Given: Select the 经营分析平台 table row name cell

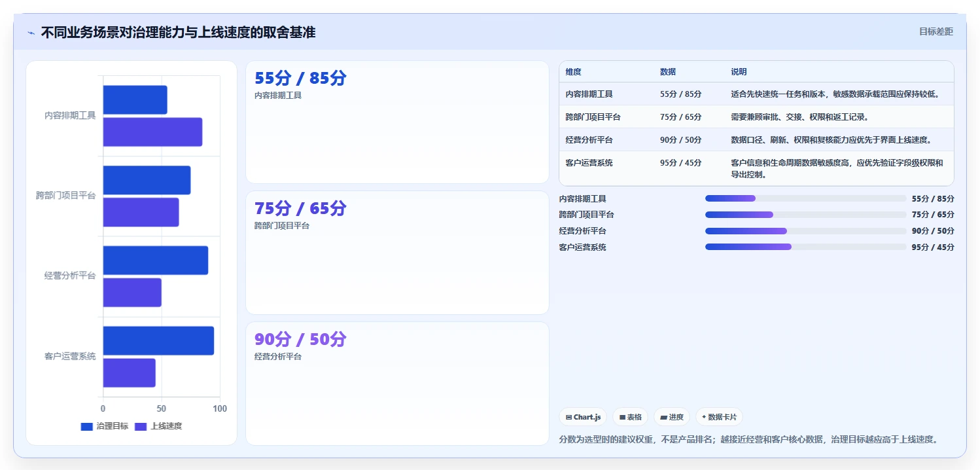Looking at the screenshot, I should pyautogui.click(x=589, y=140).
